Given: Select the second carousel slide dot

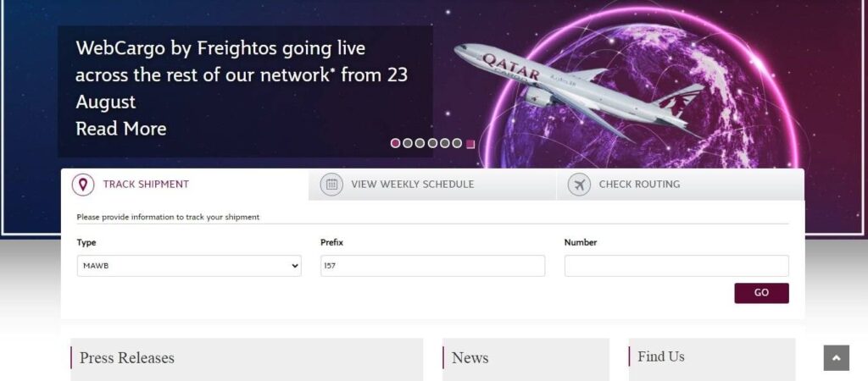Looking at the screenshot, I should [408, 143].
